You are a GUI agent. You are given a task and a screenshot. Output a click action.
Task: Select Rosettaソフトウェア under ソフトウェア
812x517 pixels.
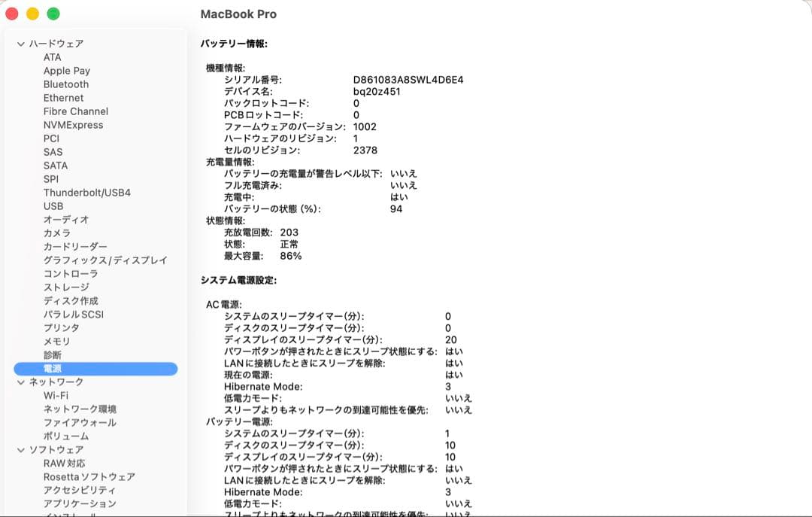(x=89, y=476)
